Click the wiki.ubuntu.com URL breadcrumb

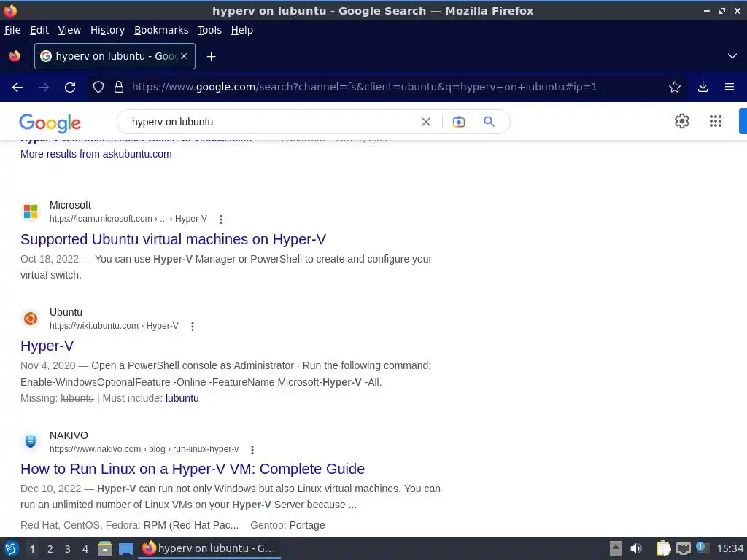click(x=114, y=326)
